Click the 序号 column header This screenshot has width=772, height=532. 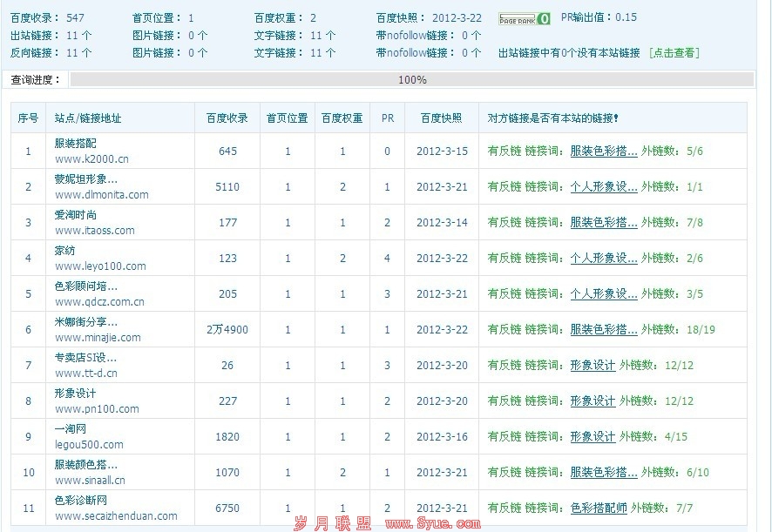[28, 118]
